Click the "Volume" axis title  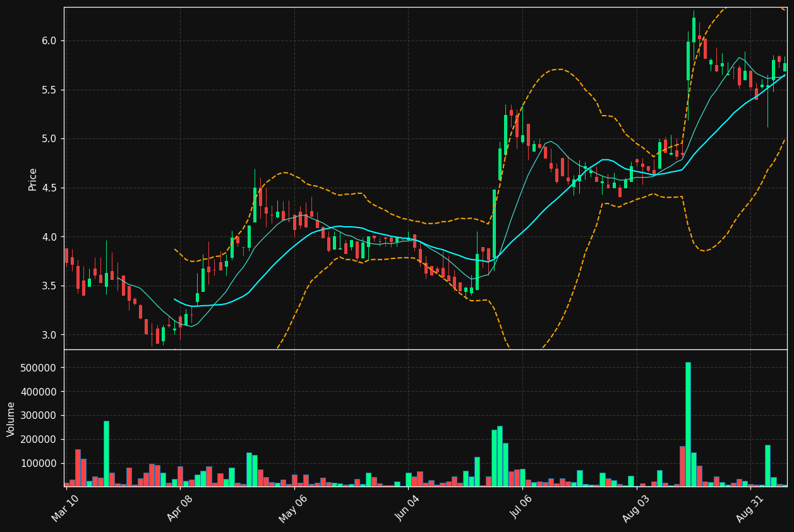(11, 419)
